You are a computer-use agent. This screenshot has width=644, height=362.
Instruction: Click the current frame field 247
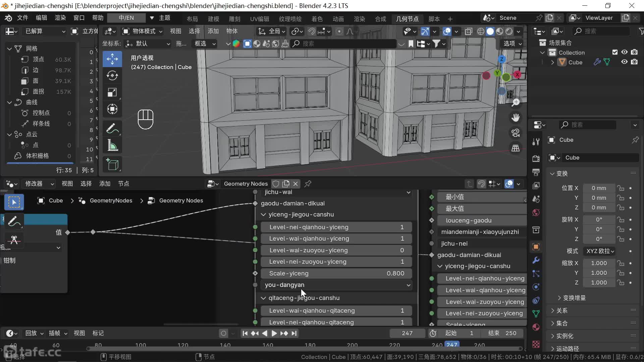(x=407, y=333)
